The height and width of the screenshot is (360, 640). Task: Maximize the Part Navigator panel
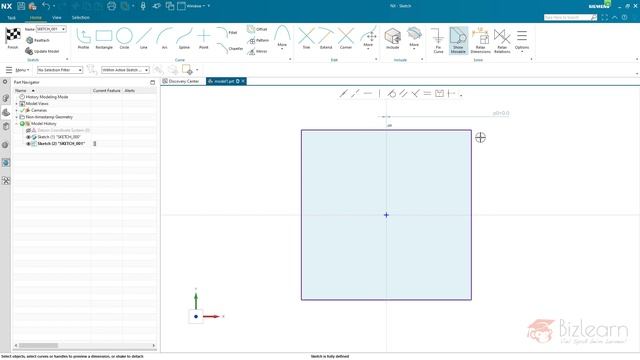[152, 82]
